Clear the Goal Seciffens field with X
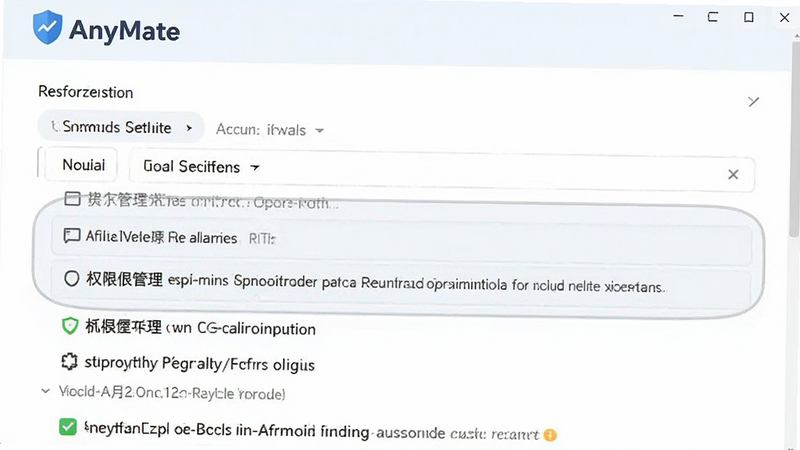The width and height of the screenshot is (800, 450). point(733,174)
